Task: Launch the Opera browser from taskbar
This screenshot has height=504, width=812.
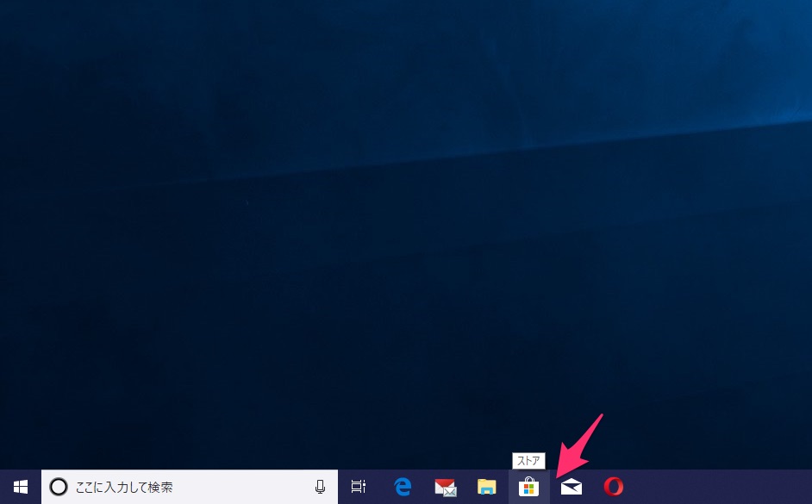Action: coord(614,487)
